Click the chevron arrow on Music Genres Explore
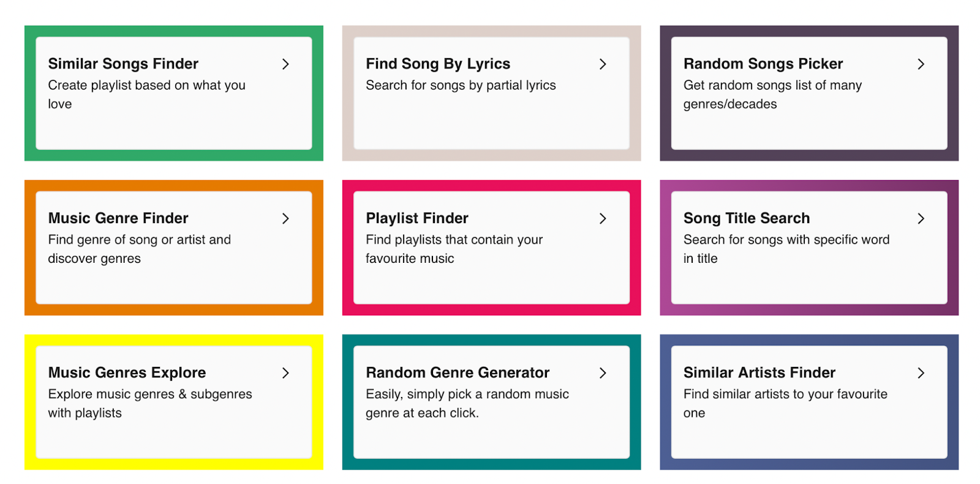This screenshot has height=484, width=980. pyautogui.click(x=285, y=372)
